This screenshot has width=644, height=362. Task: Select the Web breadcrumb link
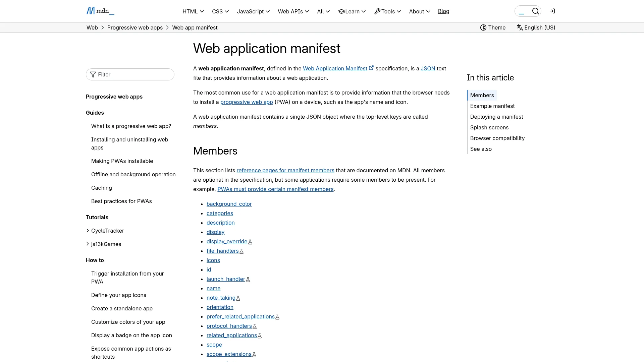pos(92,27)
